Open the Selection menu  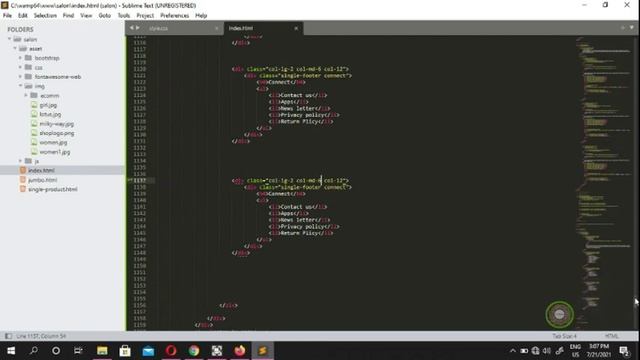45,16
